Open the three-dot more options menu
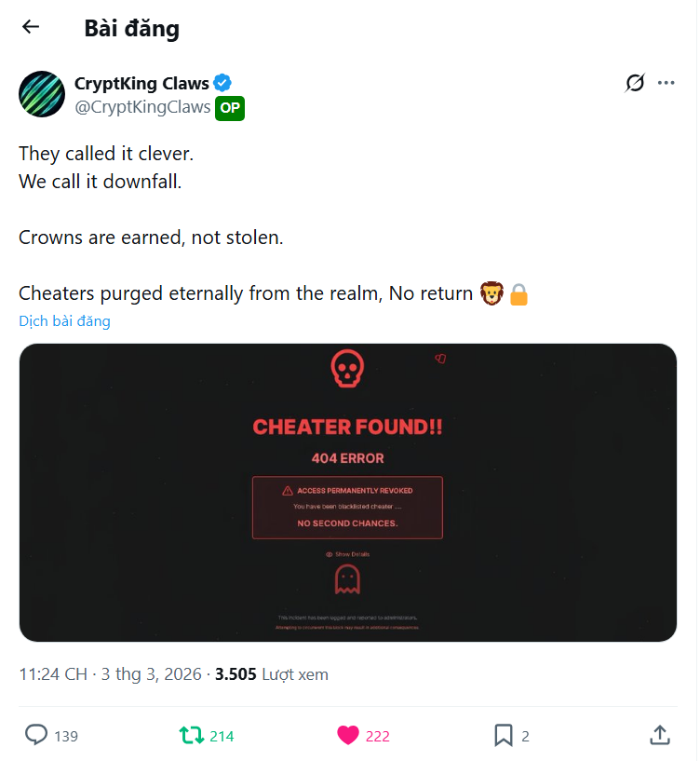The height and width of the screenshot is (761, 700). 666,83
